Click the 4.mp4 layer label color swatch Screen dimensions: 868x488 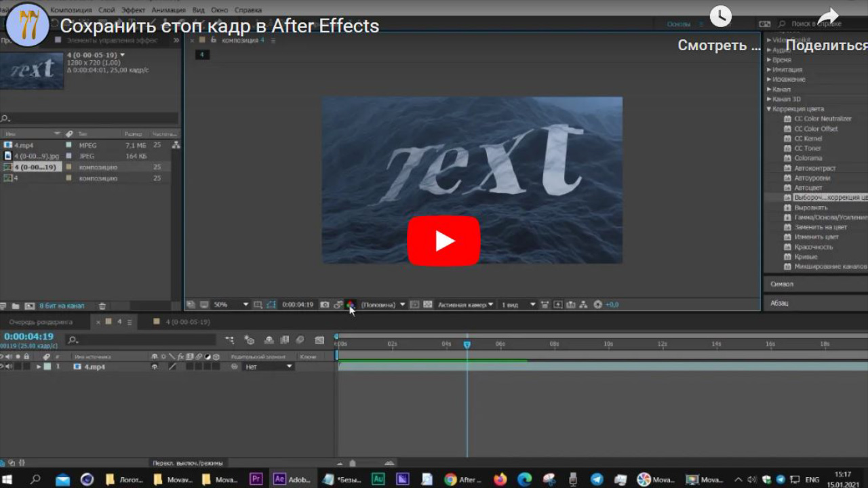(x=47, y=367)
